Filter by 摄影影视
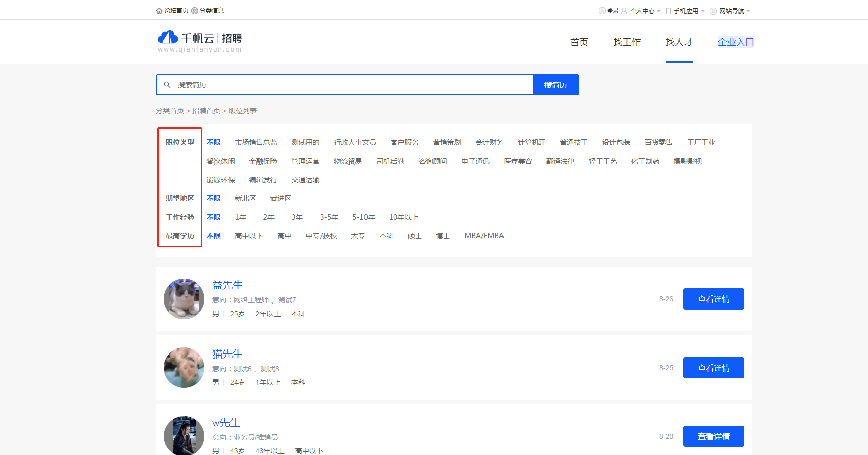Viewport: 868px width, 455px height. tap(688, 161)
